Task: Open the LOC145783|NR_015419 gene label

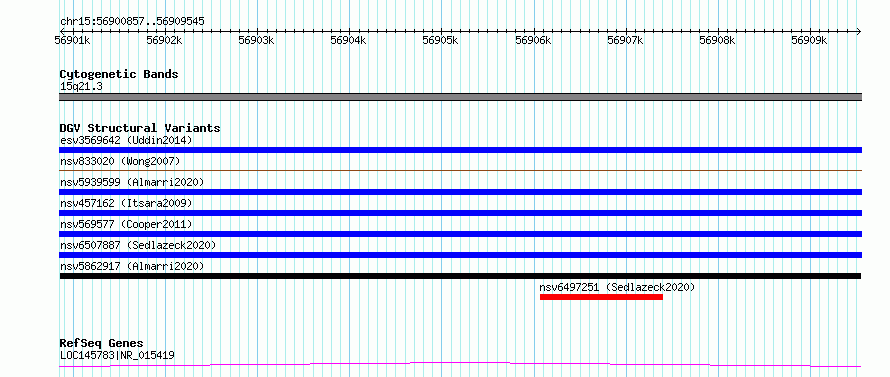Action: tap(117, 355)
